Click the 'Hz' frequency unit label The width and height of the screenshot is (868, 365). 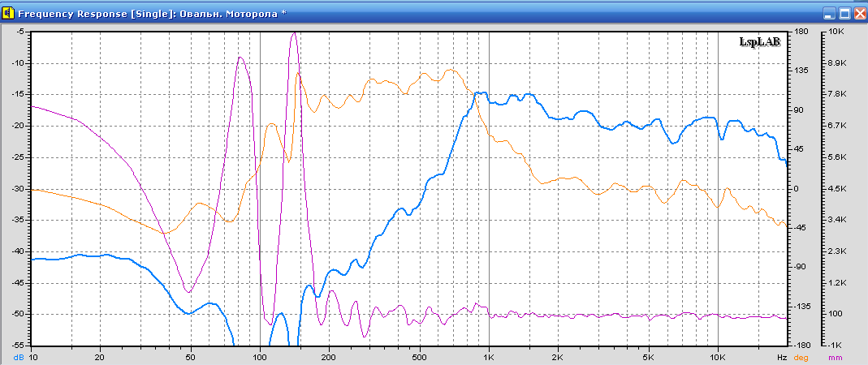pos(782,359)
